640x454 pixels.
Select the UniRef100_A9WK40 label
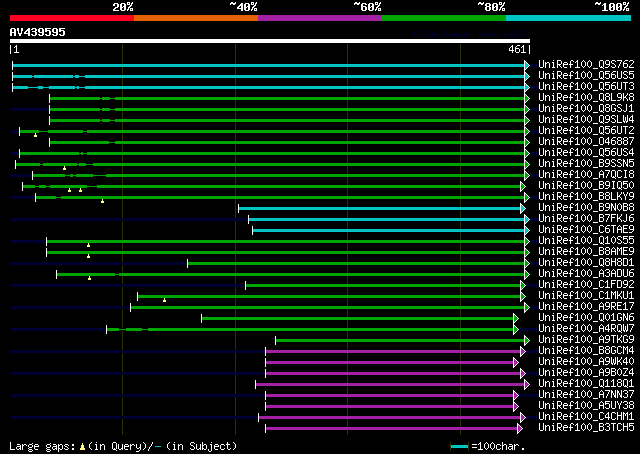(x=586, y=362)
